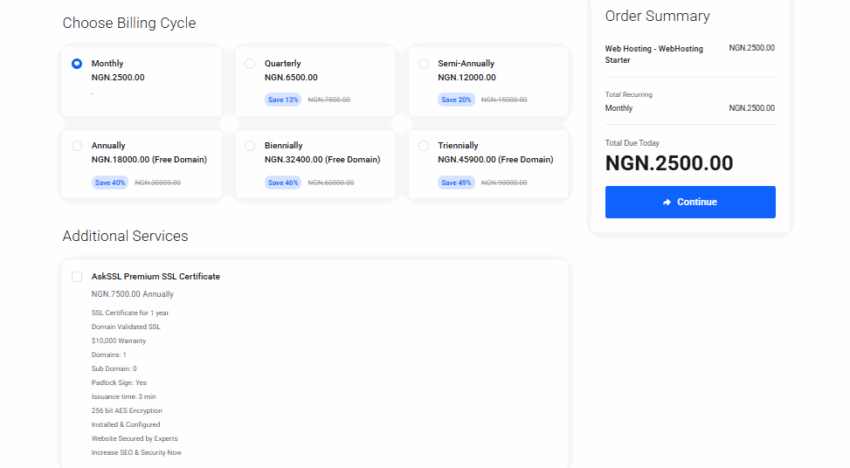Click NGN.45900.00 (Free Domain) price

(495, 159)
